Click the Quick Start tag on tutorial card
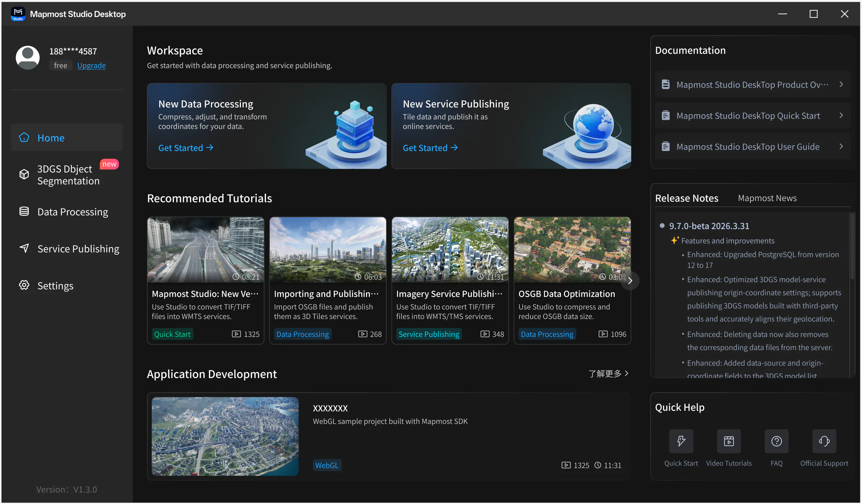This screenshot has height=504, width=862. click(172, 334)
